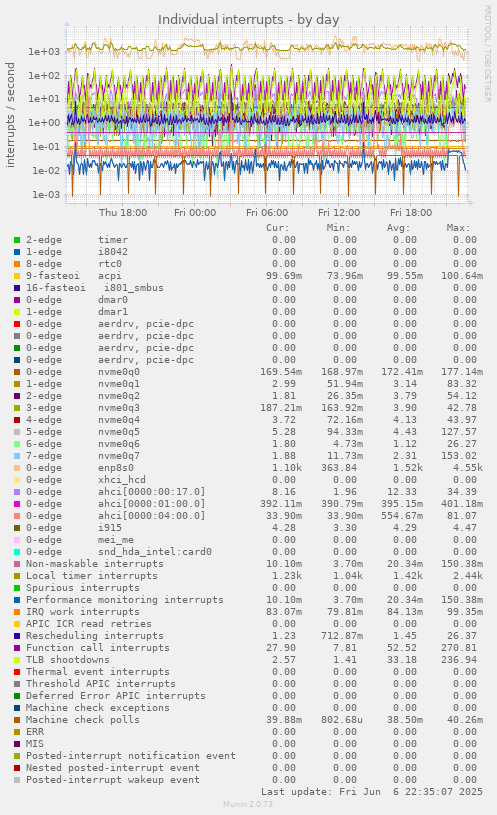Click the Fri 12:00 time axis label
Viewport: 497px width, 815px height.
339,213
